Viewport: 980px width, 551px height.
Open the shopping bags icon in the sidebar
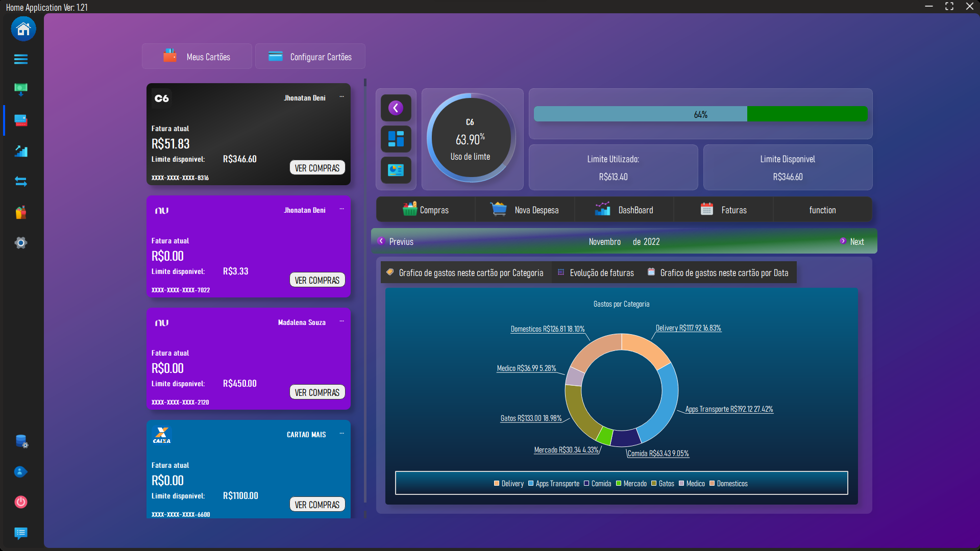click(21, 212)
